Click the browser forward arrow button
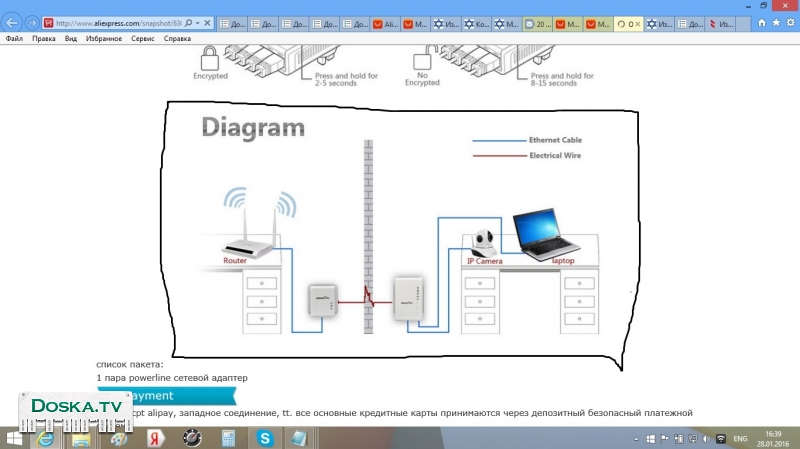Image resolution: width=800 pixels, height=449 pixels. (x=32, y=22)
